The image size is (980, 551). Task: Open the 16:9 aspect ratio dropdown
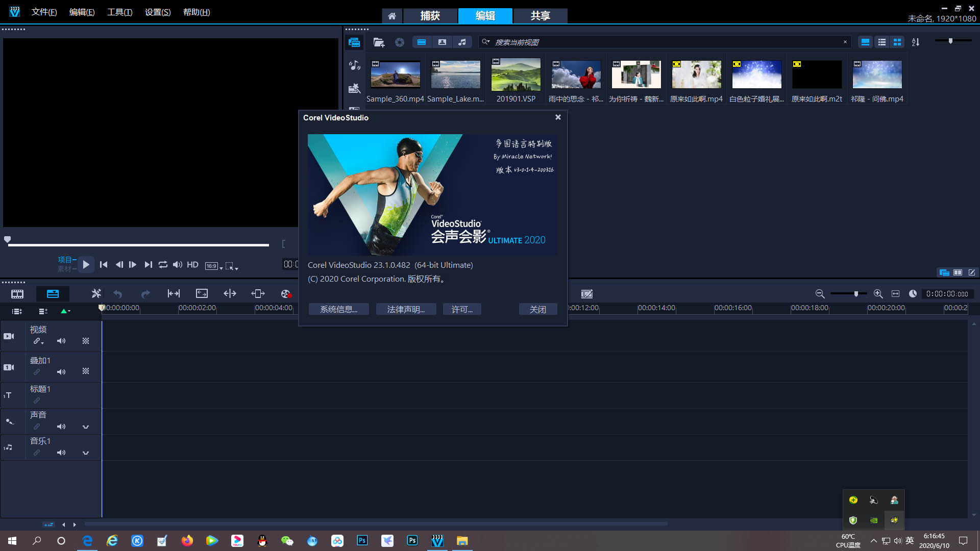(x=214, y=266)
